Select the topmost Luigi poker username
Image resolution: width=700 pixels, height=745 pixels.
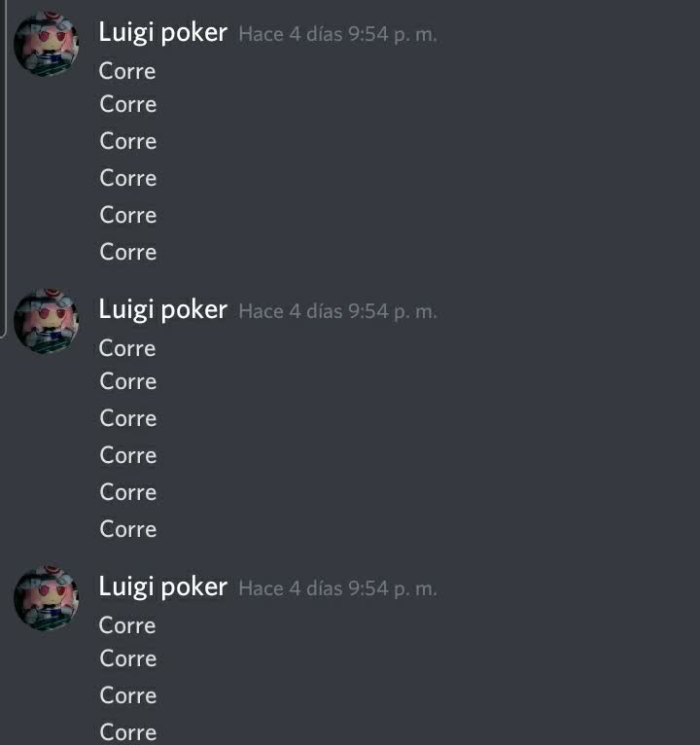(163, 33)
